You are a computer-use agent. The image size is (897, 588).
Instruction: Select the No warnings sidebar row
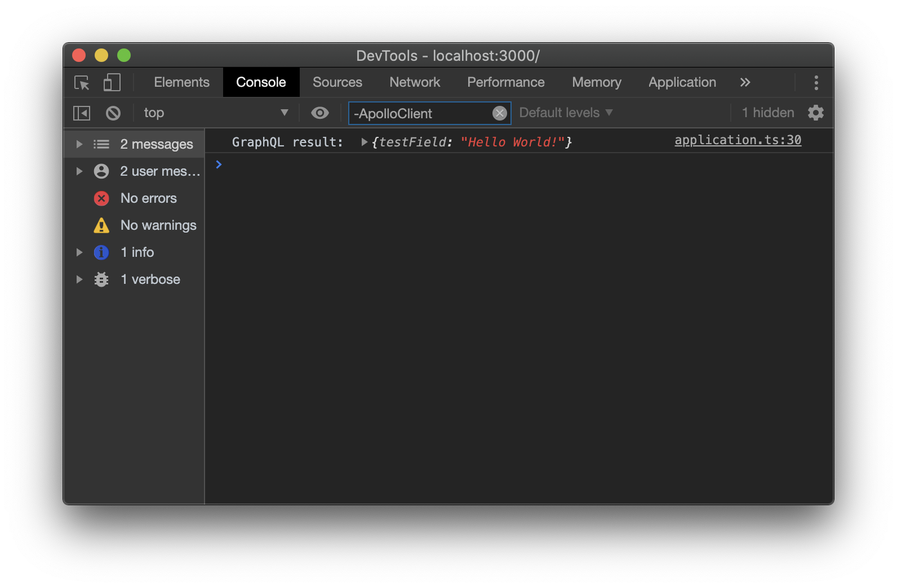[134, 225]
